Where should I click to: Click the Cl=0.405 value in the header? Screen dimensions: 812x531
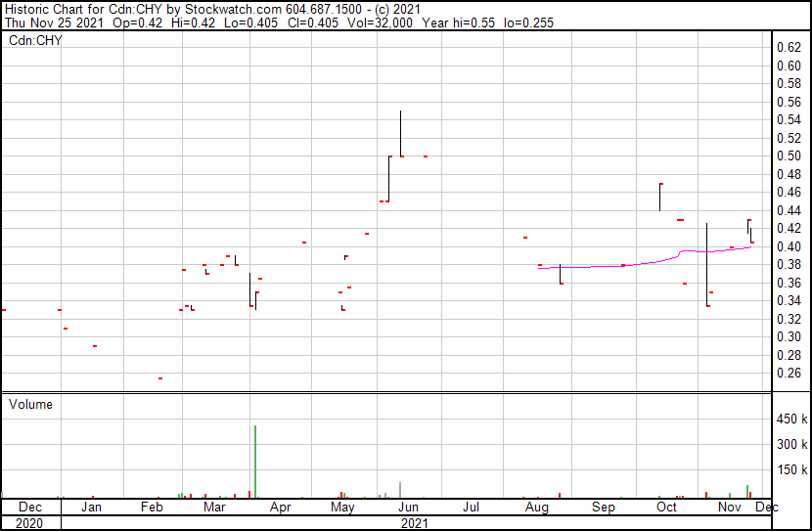[x=313, y=22]
